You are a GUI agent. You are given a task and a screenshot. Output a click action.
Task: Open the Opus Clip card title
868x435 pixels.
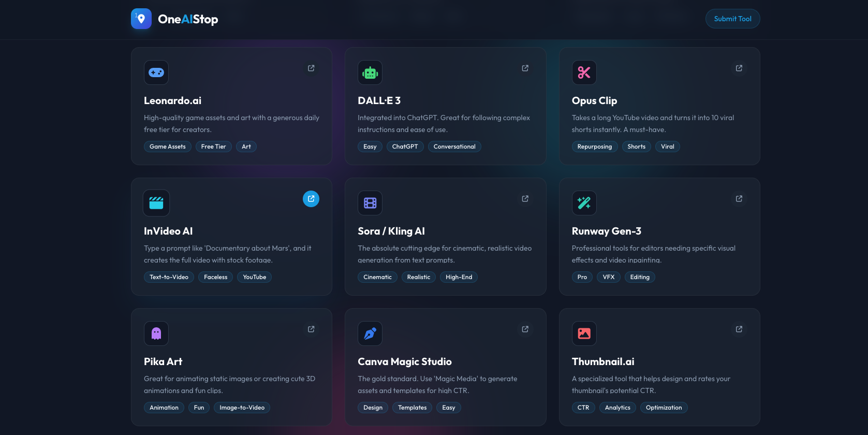pyautogui.click(x=594, y=100)
